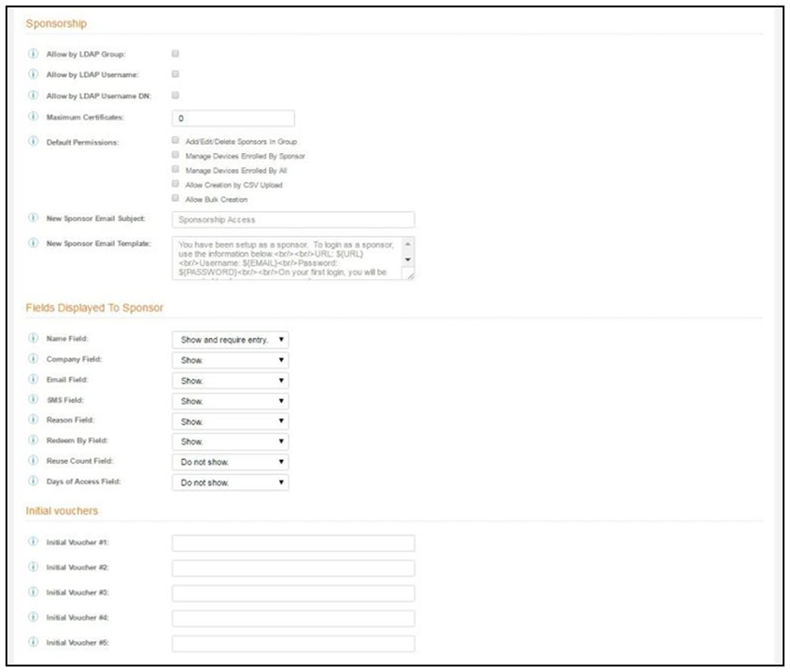Viewport: 790px width, 672px height.
Task: Click info icon beside Company Field
Action: click(x=33, y=358)
